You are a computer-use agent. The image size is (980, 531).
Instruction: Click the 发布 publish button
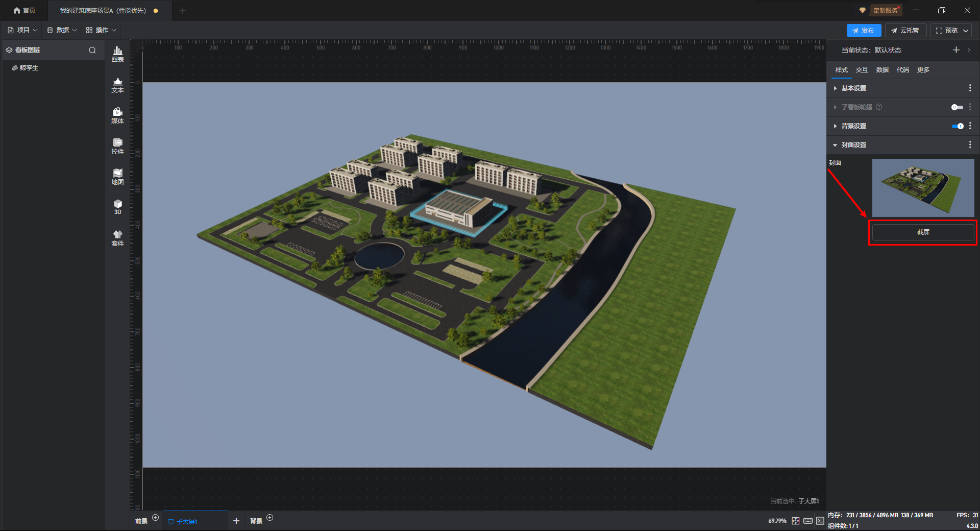click(864, 31)
